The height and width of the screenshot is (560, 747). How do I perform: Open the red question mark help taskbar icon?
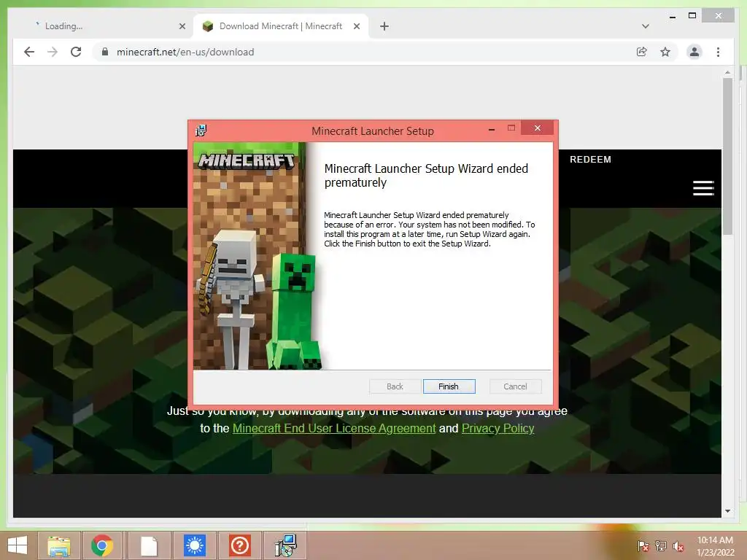pyautogui.click(x=239, y=545)
